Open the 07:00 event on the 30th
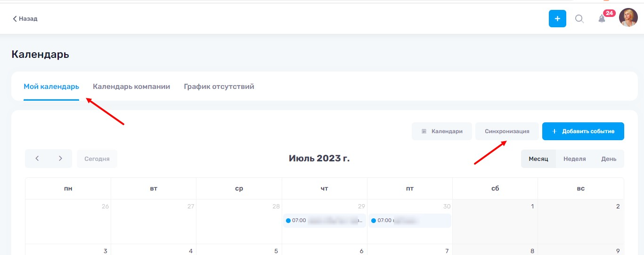This screenshot has width=644, height=255. pos(409,220)
